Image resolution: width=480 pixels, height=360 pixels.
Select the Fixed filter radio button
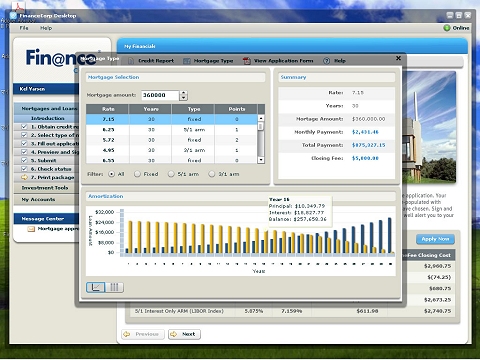pyautogui.click(x=137, y=174)
